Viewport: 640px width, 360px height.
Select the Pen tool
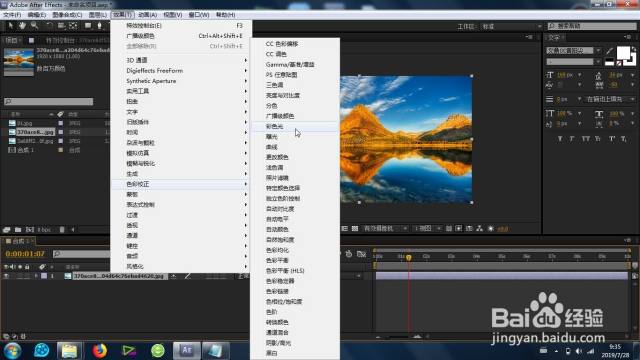pyautogui.click(x=99, y=26)
